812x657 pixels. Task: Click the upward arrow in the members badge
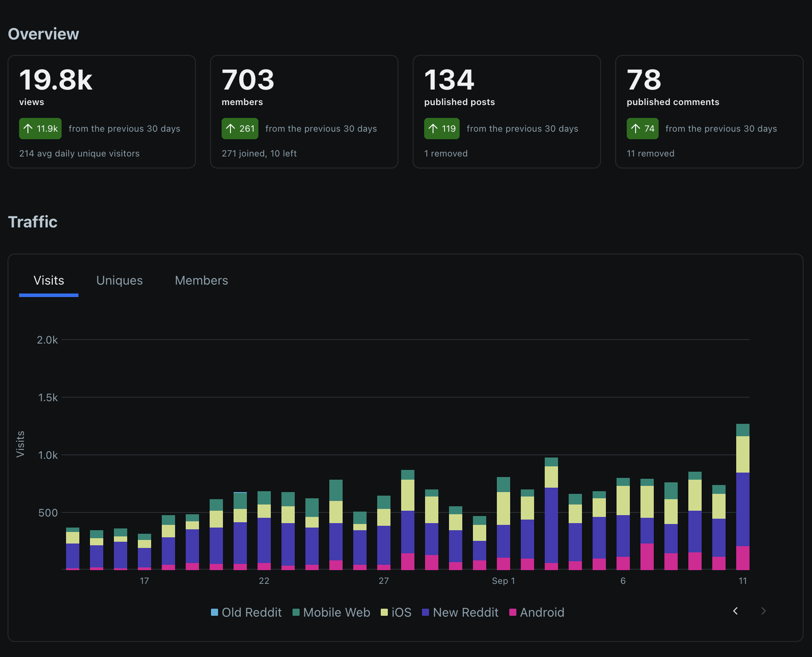point(230,129)
